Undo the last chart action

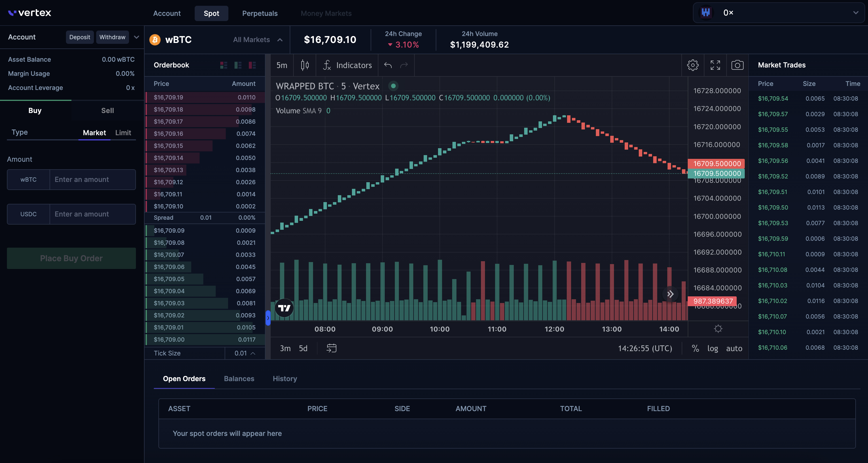[x=388, y=65]
